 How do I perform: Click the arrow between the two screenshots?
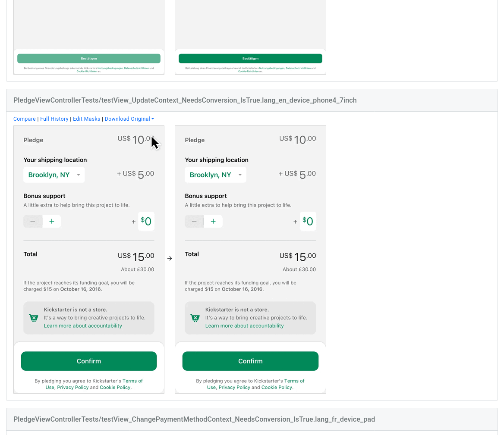click(170, 258)
